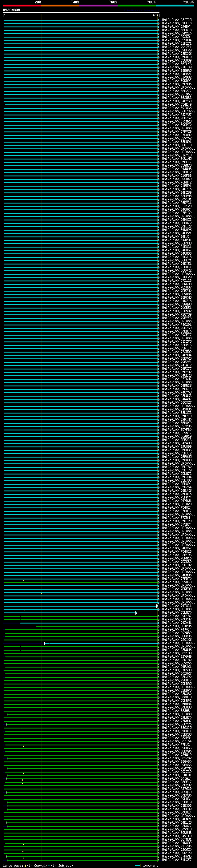Select the UniRef100_C5PEF7 label
Screen dimensions: 197x868
coord(177,162)
